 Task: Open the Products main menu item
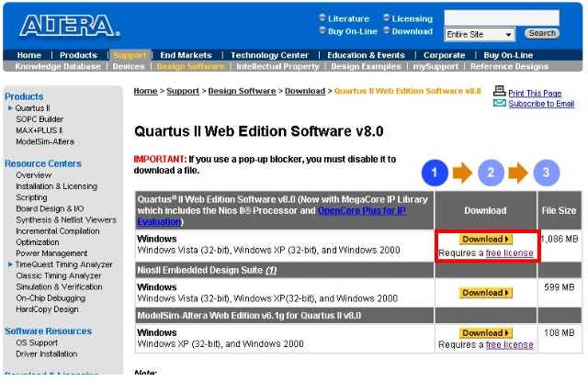pyautogui.click(x=78, y=55)
